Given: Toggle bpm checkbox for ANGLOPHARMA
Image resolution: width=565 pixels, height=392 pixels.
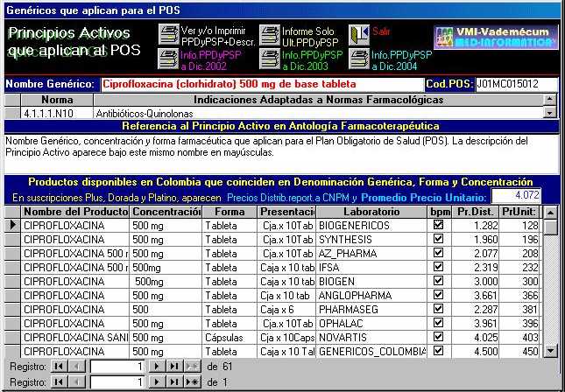Looking at the screenshot, I should [x=438, y=295].
